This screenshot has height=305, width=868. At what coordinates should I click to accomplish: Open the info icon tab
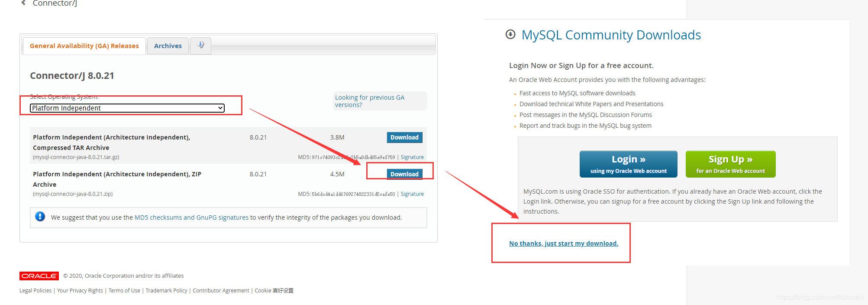pos(200,45)
